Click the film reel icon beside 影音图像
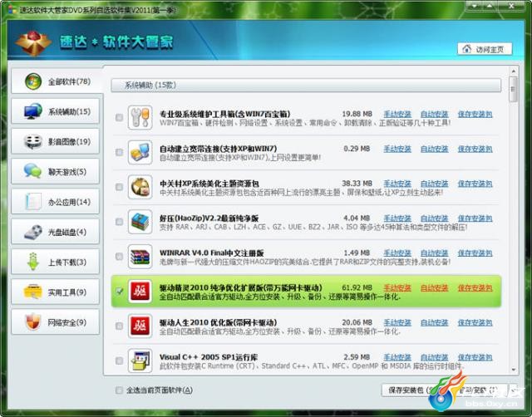Image resolution: width=532 pixels, height=417 pixels. [33, 142]
